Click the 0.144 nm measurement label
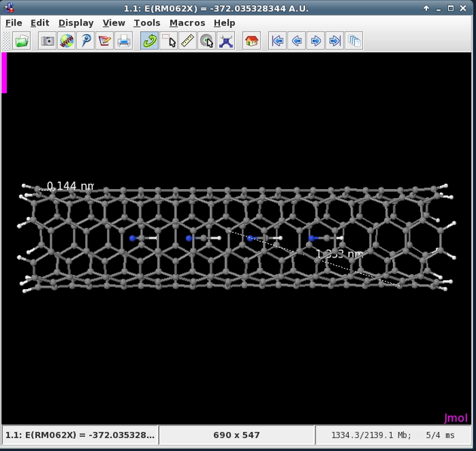This screenshot has width=476, height=451. pos(71,185)
